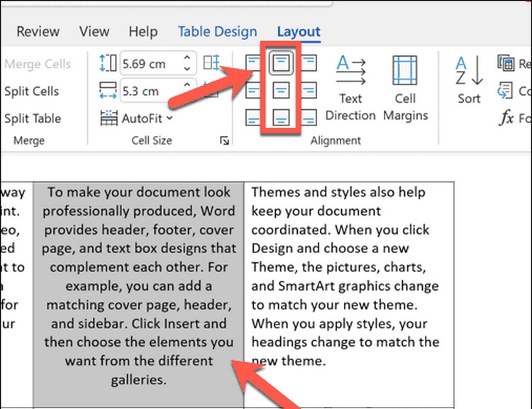Image resolution: width=532 pixels, height=409 pixels.
Task: Click the text 'Themes and styles also help'
Action: coord(338,192)
